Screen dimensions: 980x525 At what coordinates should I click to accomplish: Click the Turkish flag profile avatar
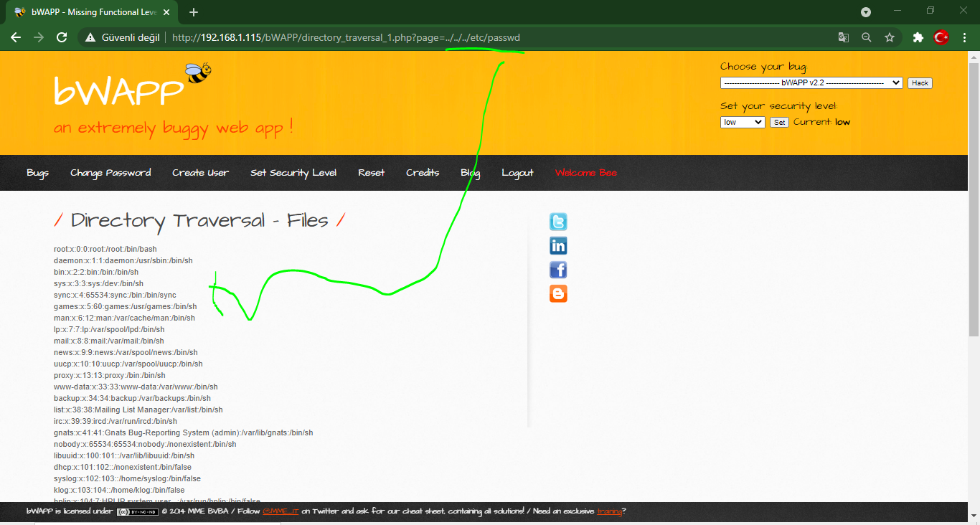point(941,37)
